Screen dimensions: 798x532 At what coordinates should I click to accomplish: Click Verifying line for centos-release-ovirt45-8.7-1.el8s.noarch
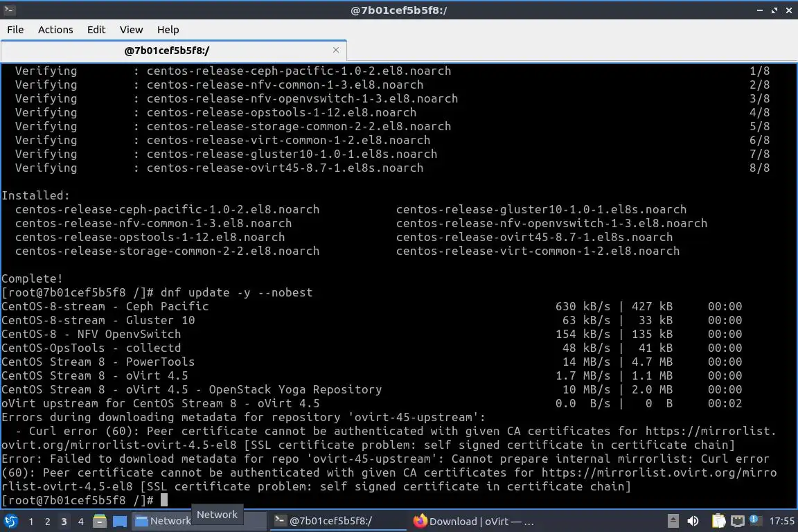pos(219,168)
